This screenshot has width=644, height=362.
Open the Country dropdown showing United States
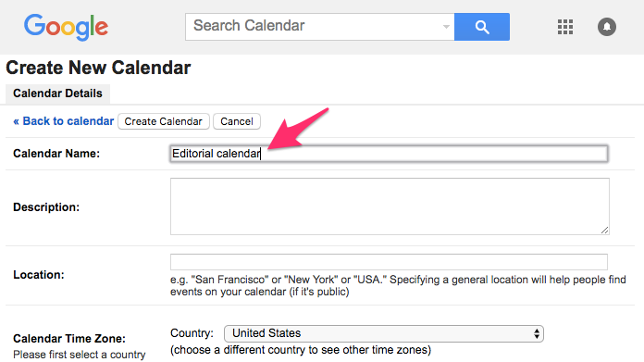coord(384,333)
